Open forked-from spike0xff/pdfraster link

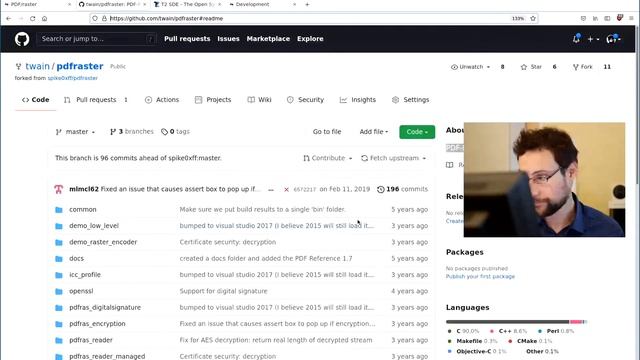pos(73,78)
